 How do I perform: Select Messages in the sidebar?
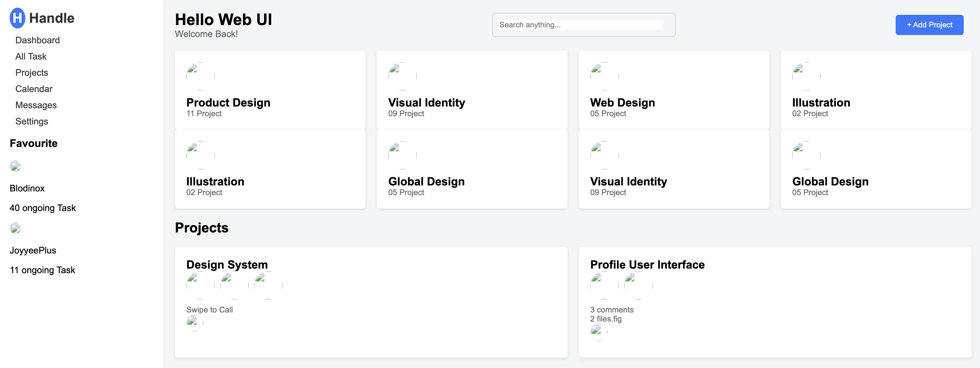(36, 105)
